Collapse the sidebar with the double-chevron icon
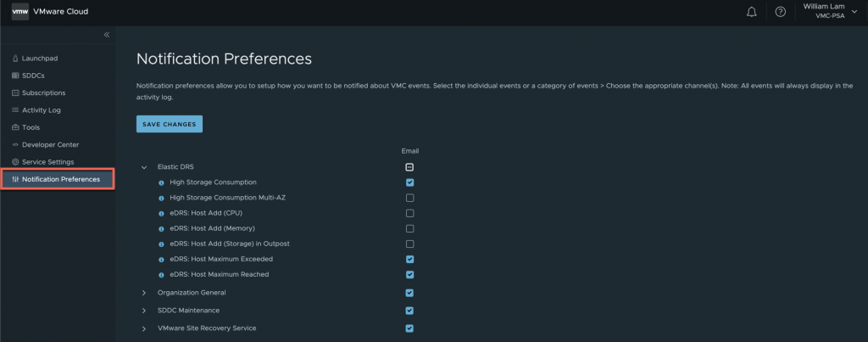This screenshot has width=868, height=342. pyautogui.click(x=107, y=35)
